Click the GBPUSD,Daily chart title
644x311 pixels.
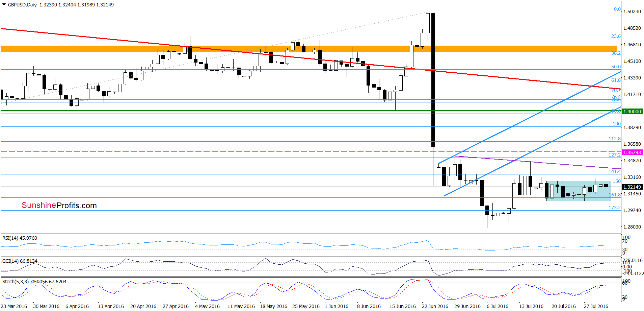click(22, 5)
